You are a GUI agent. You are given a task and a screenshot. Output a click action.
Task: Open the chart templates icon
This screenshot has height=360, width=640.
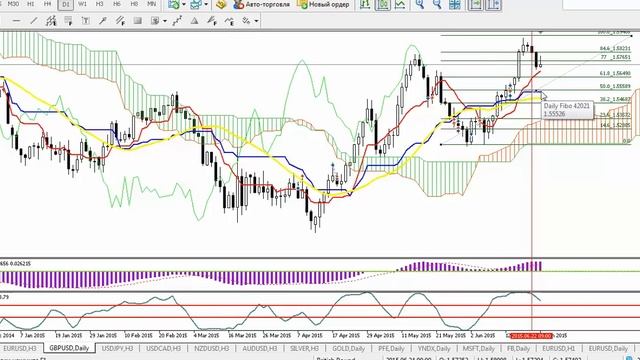tap(173, 4)
